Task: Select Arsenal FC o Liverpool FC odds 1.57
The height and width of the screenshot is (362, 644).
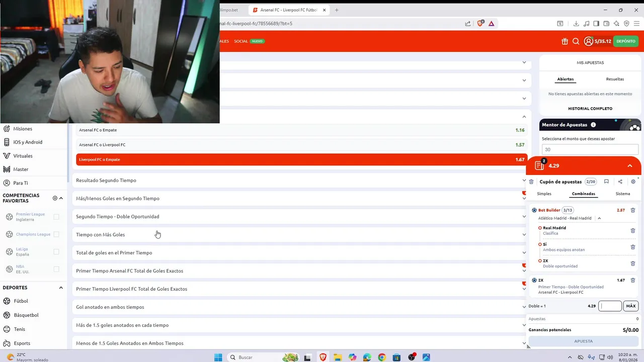Action: point(301,145)
